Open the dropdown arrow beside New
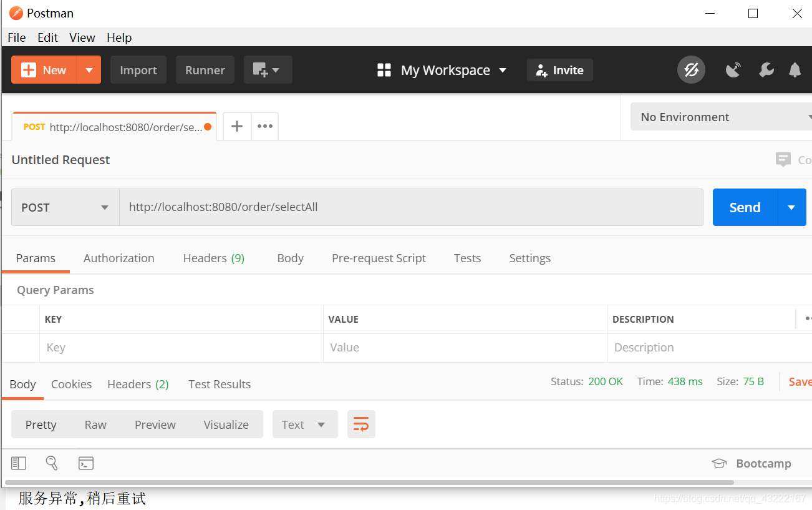 point(89,70)
